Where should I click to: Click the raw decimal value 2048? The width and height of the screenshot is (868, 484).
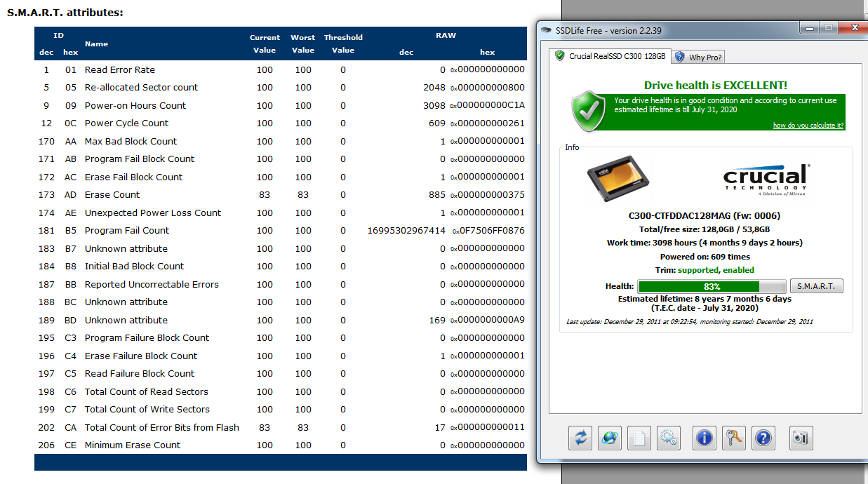point(434,88)
